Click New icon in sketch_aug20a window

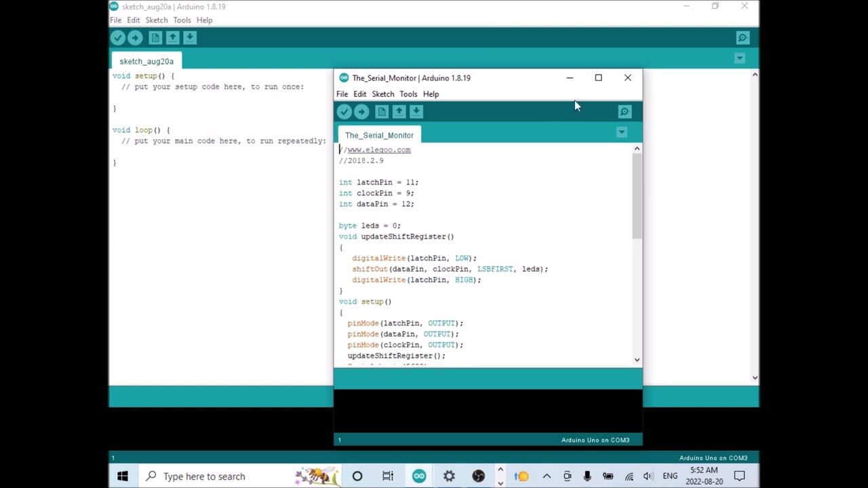pos(155,38)
